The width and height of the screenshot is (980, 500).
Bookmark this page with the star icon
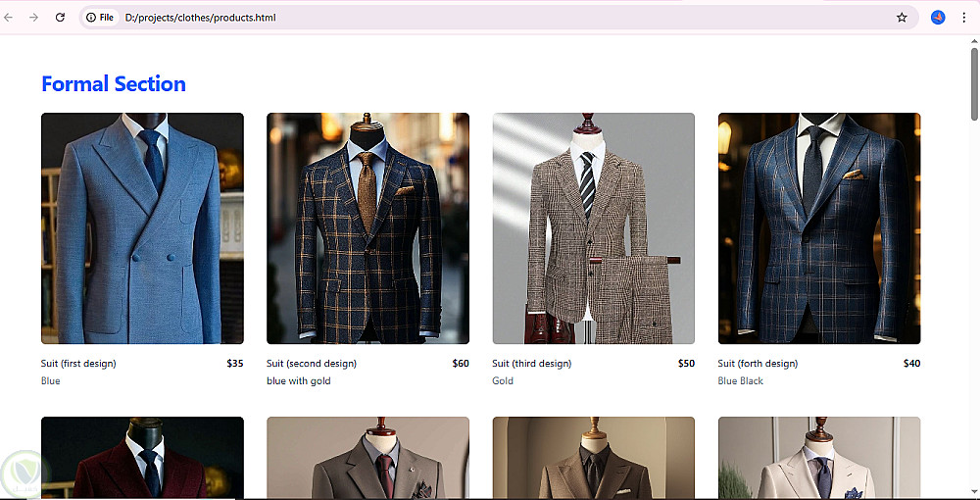pyautogui.click(x=902, y=18)
